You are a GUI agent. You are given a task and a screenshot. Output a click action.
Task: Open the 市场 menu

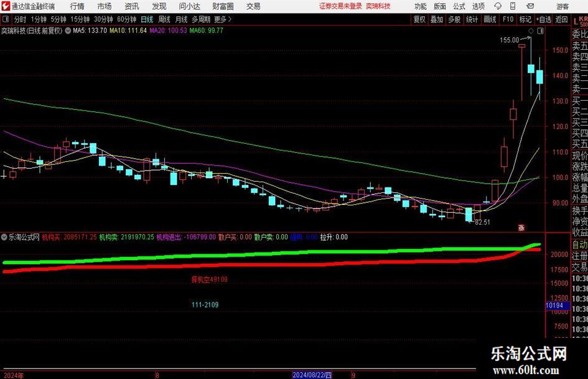[105, 6]
